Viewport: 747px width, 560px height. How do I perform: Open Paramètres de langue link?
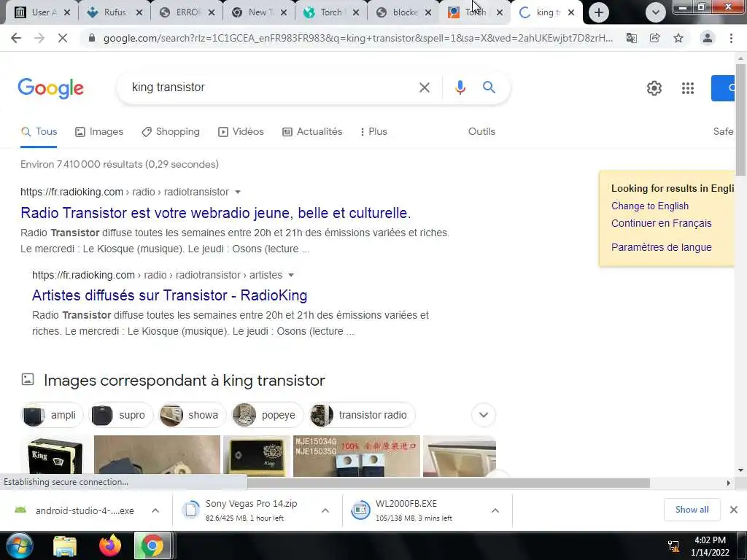coord(661,247)
